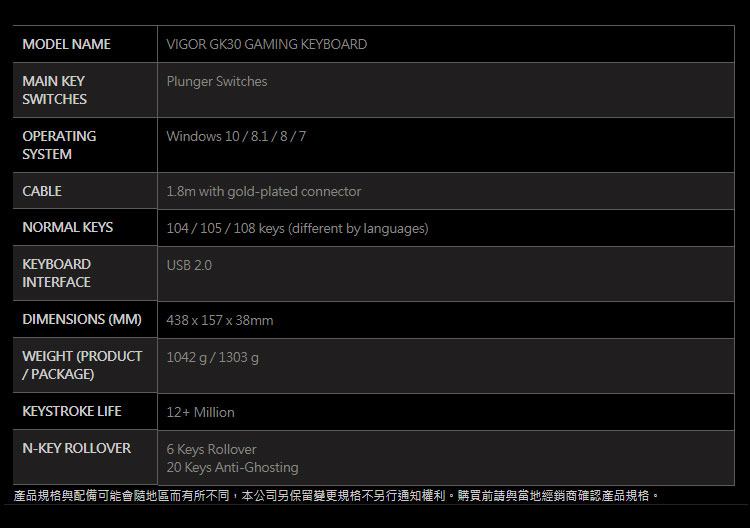
Task: Select the KEYSTROKE LIFE label
Action: pos(72,411)
